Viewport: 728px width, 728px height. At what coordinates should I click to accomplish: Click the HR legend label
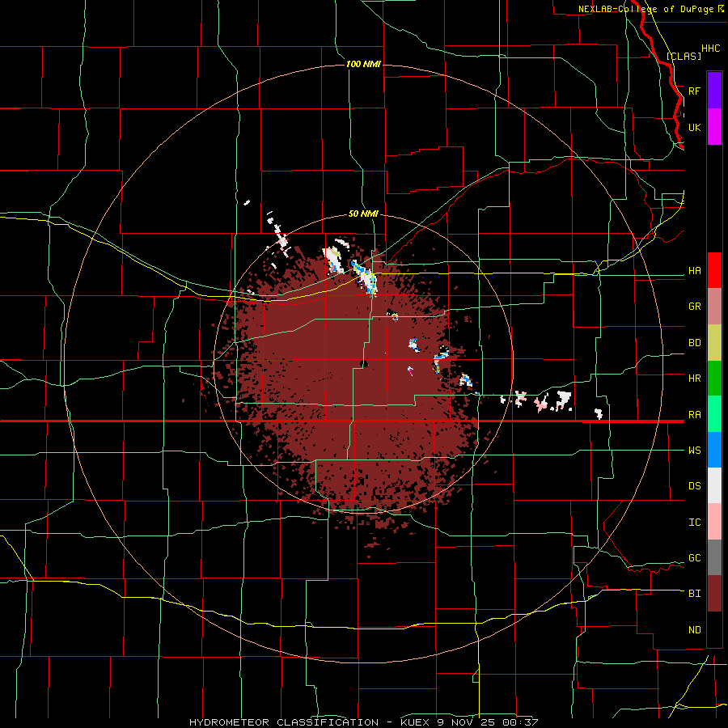[x=694, y=379]
